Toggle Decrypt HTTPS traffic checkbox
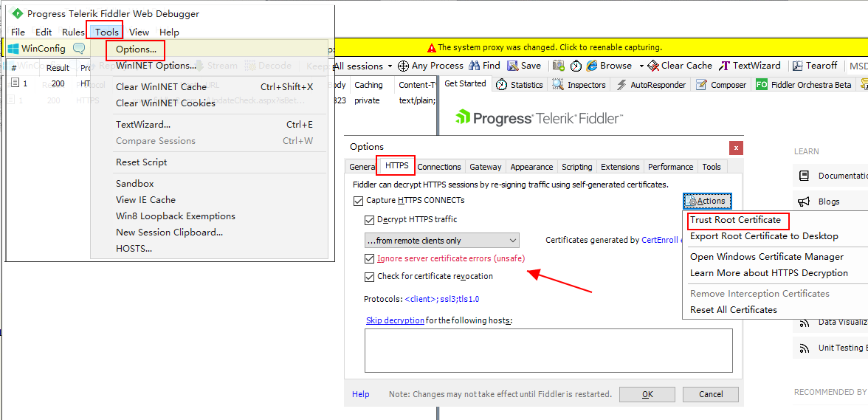Viewport: 868px width, 420px height. coord(369,220)
